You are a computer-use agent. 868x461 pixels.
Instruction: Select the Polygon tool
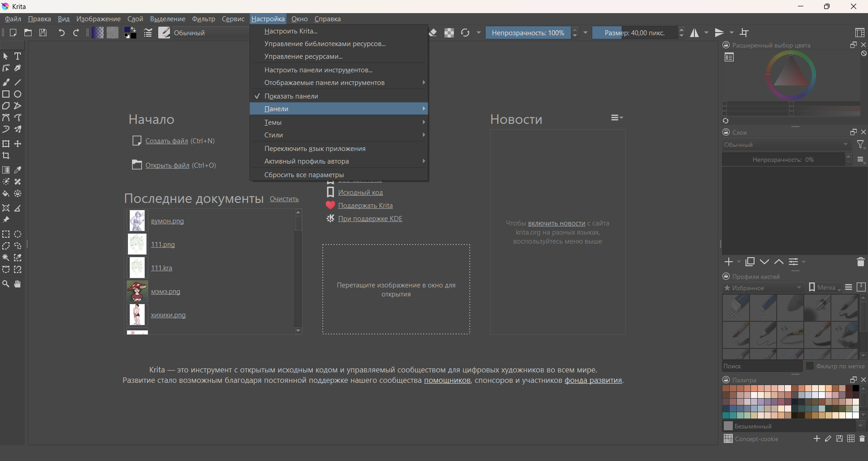[6, 106]
